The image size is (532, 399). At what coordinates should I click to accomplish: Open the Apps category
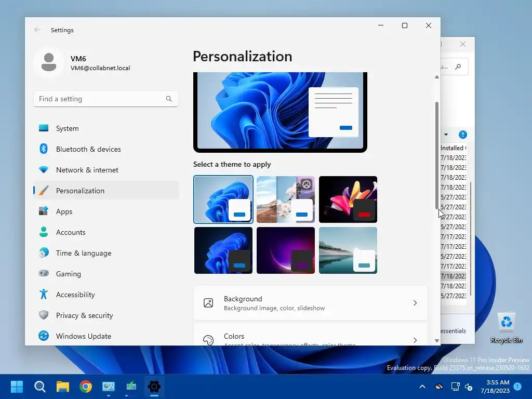[106, 211]
